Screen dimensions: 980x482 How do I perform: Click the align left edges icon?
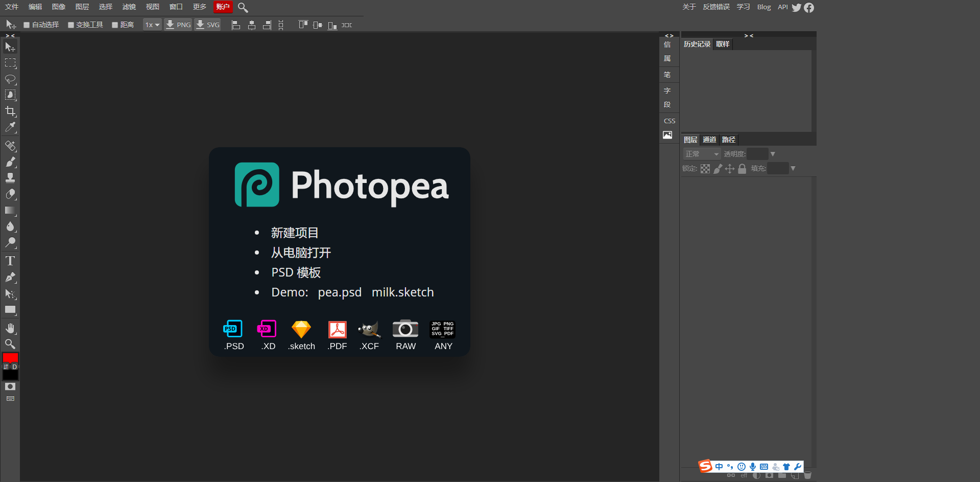pos(236,25)
